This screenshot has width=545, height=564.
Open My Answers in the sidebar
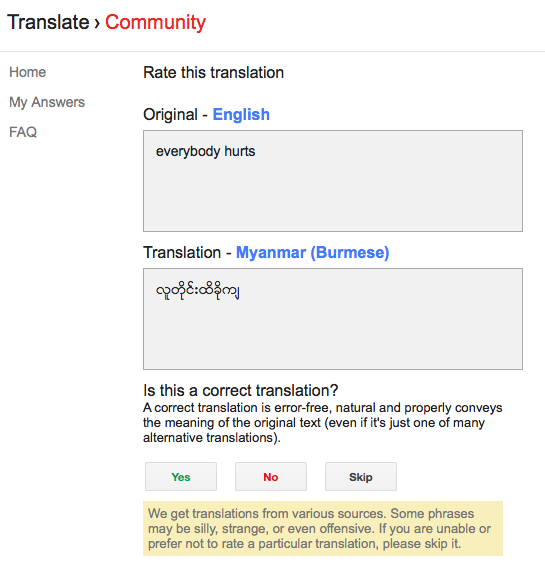(47, 103)
